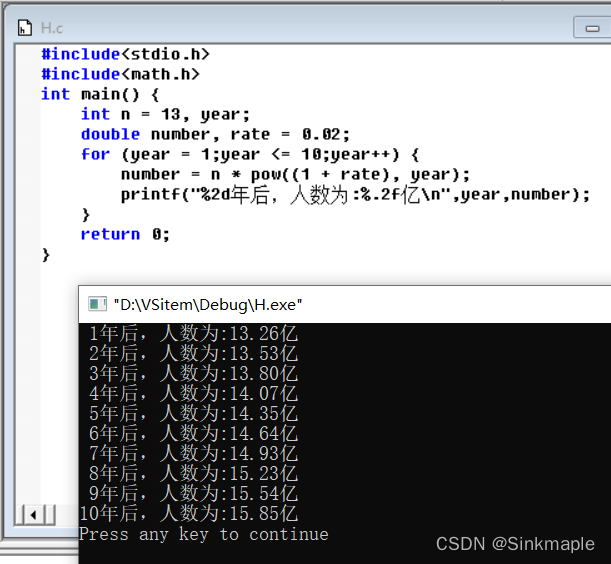Click the H.c document file icon
The width and height of the screenshot is (611, 564).
25,28
